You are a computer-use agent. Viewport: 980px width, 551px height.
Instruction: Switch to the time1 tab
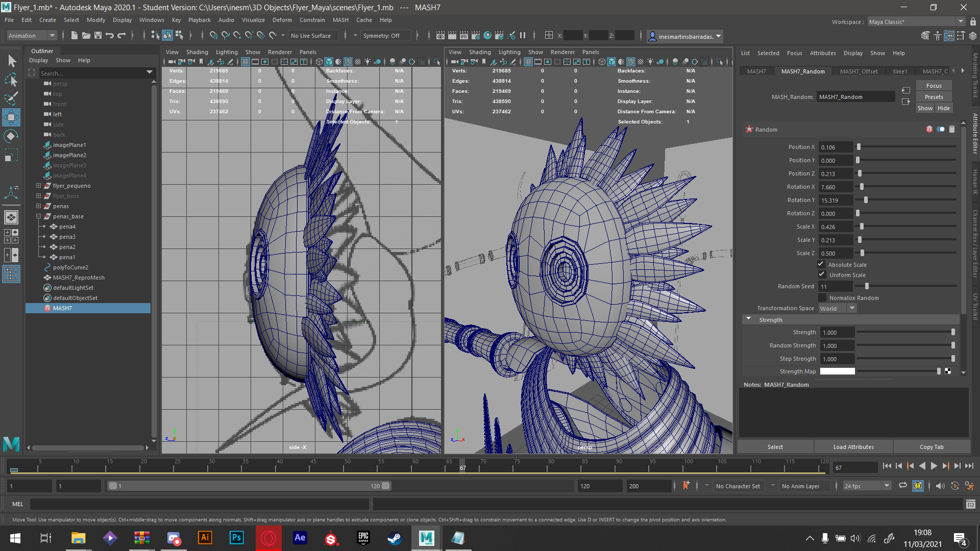pos(900,71)
